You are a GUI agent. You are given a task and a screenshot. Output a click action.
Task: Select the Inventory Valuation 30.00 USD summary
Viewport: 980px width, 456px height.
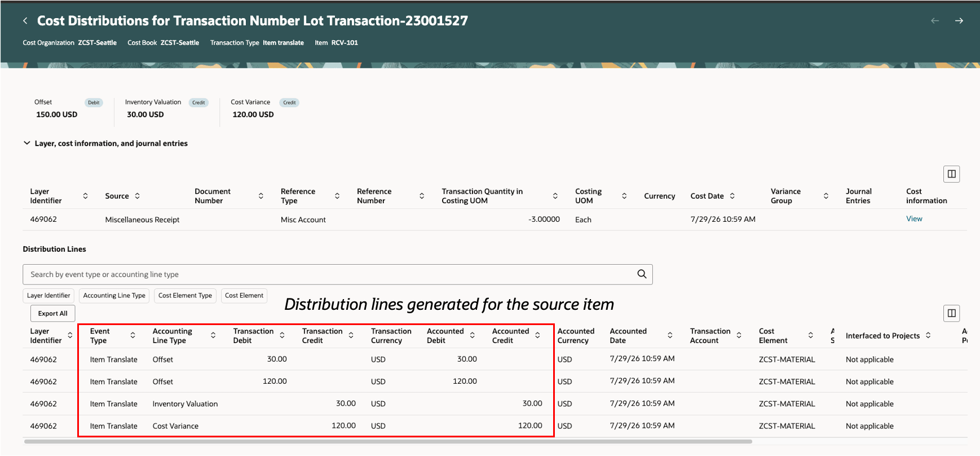(166, 108)
